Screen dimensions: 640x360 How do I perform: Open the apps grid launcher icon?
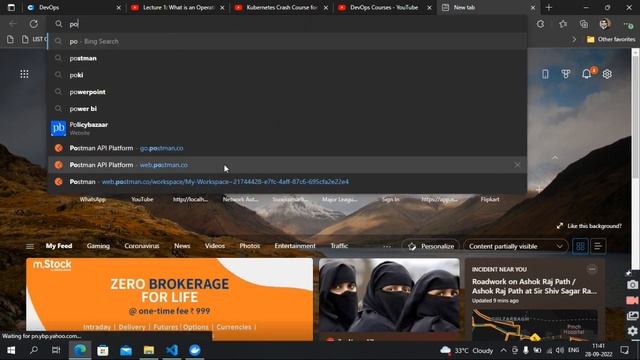(x=24, y=74)
